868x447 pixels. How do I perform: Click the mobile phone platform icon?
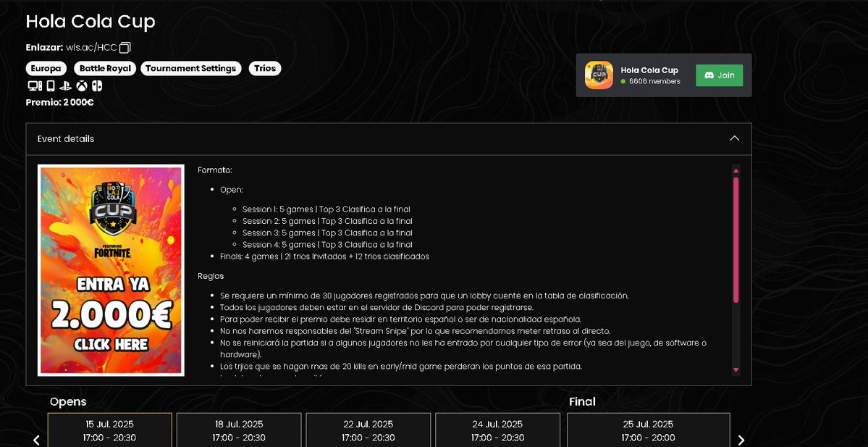click(51, 86)
